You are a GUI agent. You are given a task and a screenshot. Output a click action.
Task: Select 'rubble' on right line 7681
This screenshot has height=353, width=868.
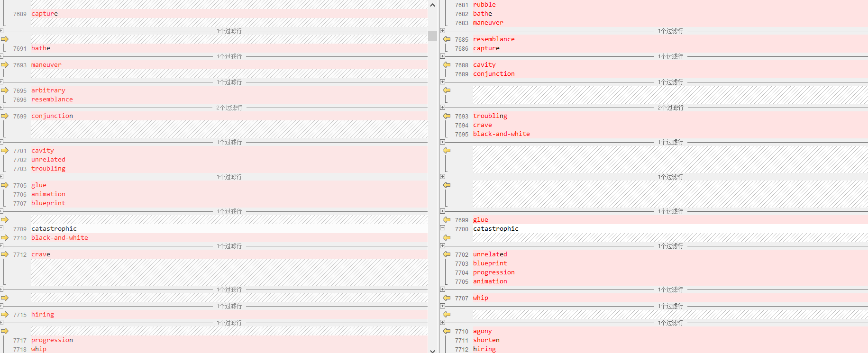(484, 5)
